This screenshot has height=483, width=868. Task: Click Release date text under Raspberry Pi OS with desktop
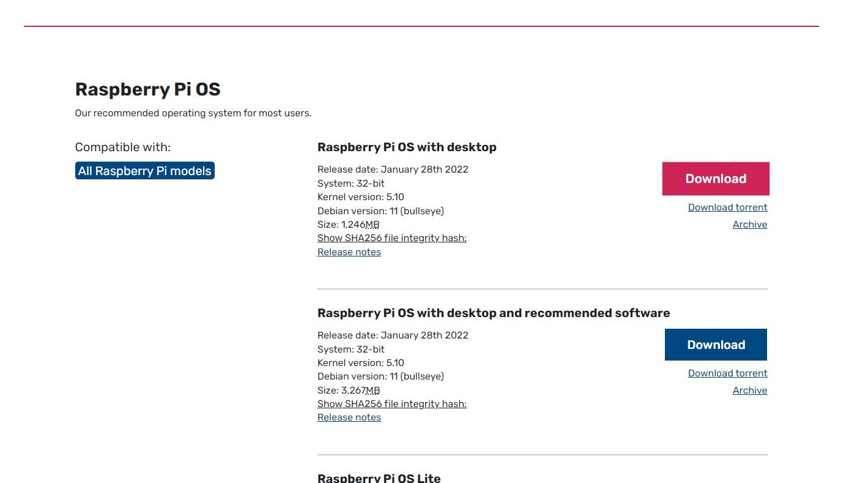[x=393, y=170]
